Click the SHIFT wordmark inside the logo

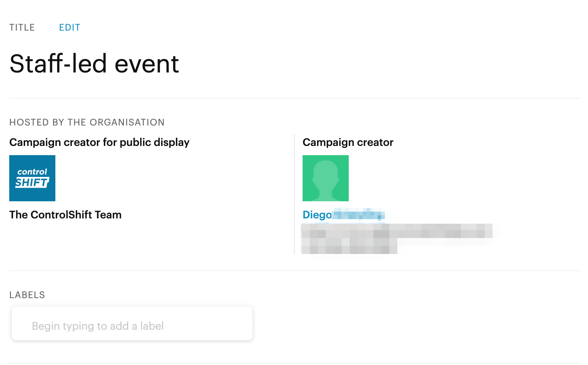32,182
